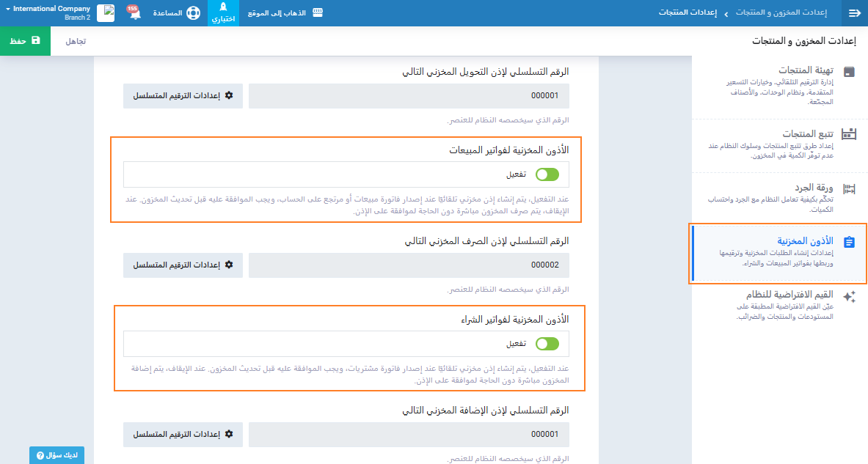Toggle تفعيل for الأذون المخزنية لفواتير المبيعات

547,174
